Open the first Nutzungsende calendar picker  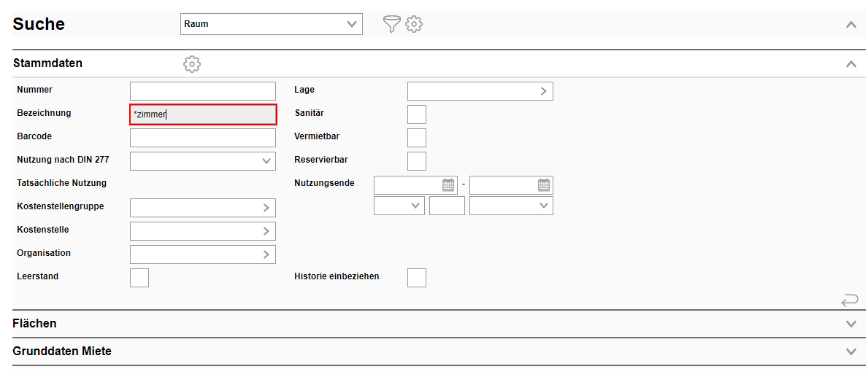point(448,184)
